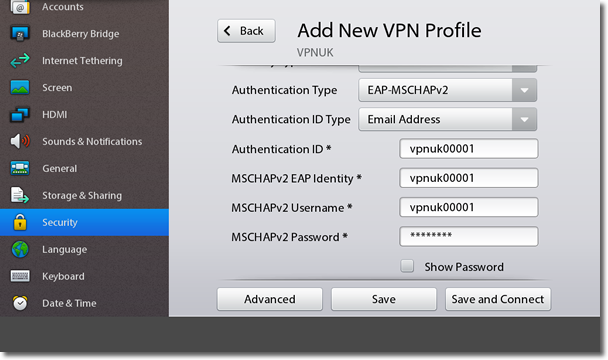Image resolution: width=608 pixels, height=360 pixels.
Task: Enable the Show Password checkbox
Action: click(x=407, y=266)
